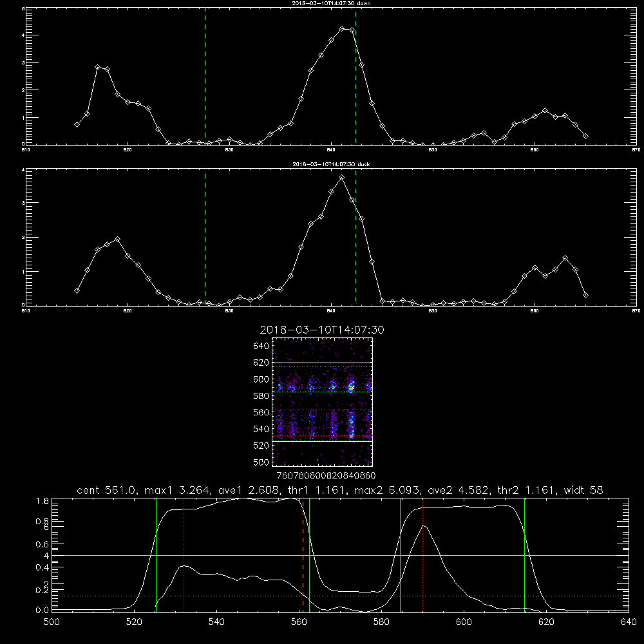Click the 'max2 6.093' value

388,490
